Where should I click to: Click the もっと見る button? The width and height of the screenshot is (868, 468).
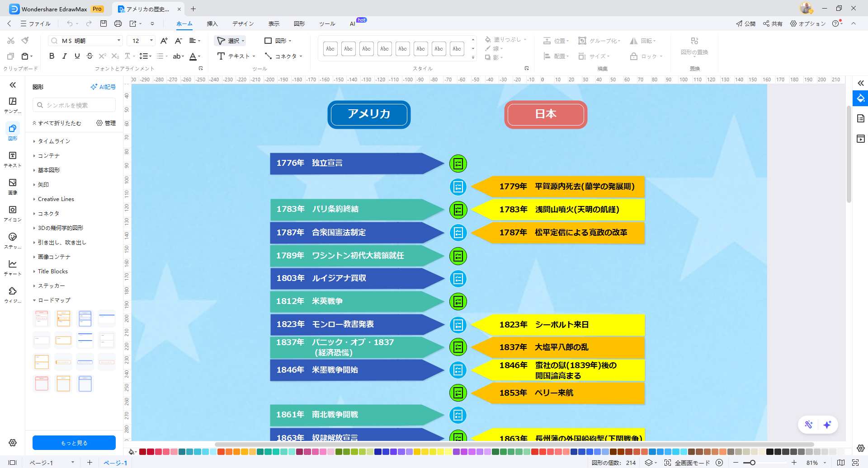[x=74, y=442]
